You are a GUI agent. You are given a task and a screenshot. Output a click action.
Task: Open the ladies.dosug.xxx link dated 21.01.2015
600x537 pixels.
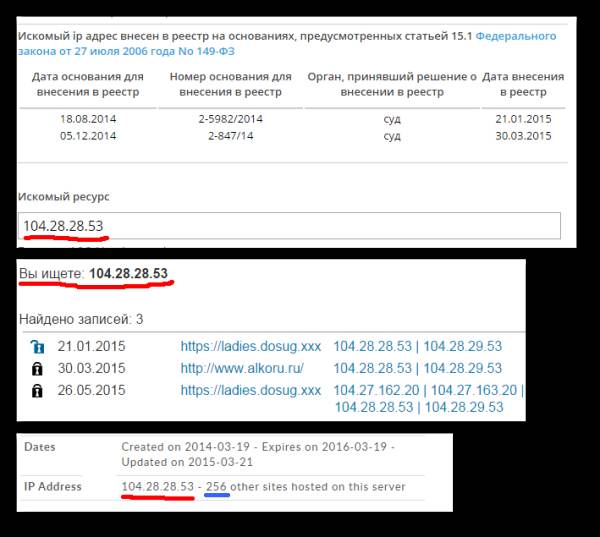coord(251,346)
